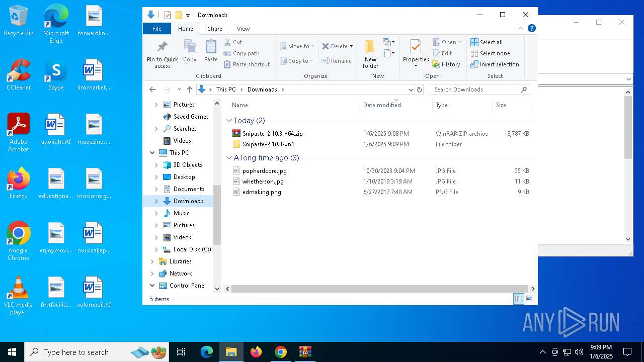Open VLC media player desktop shortcut

click(19, 296)
